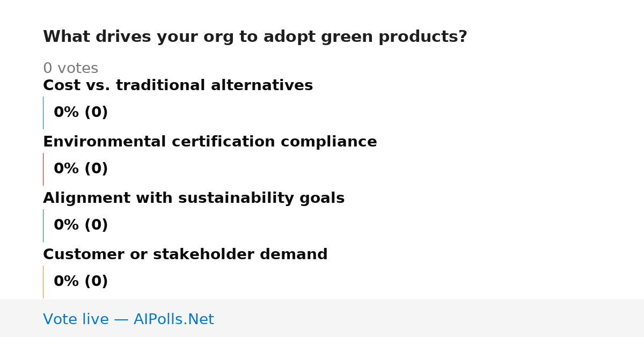Click the empty gray footer bar area
Viewport: 644px width, 337px height.
pyautogui.click(x=429, y=318)
